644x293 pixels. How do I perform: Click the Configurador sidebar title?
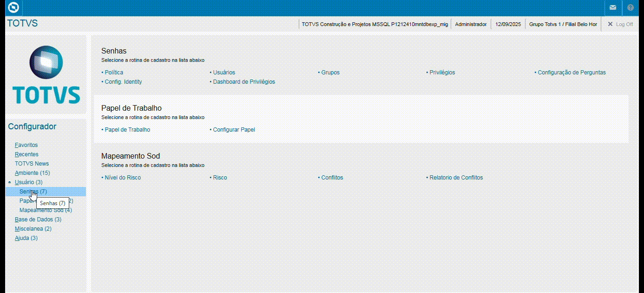click(32, 127)
